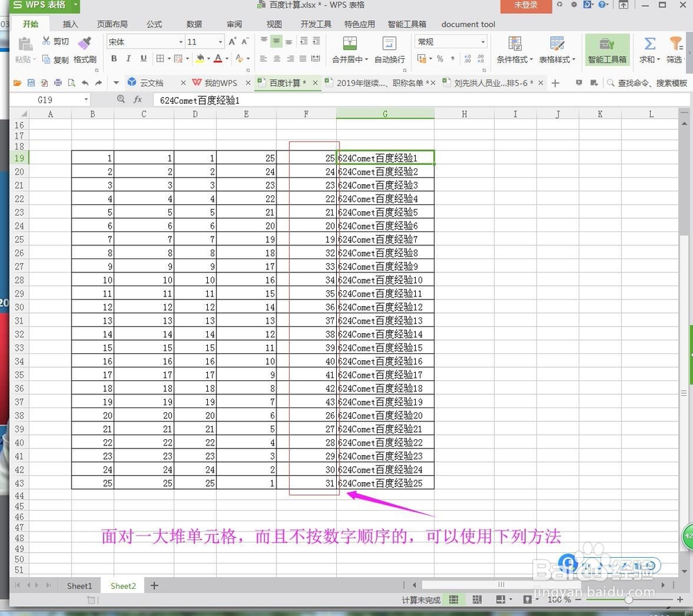Click the increase decimal places icon
The height and width of the screenshot is (616, 693).
[468, 58]
